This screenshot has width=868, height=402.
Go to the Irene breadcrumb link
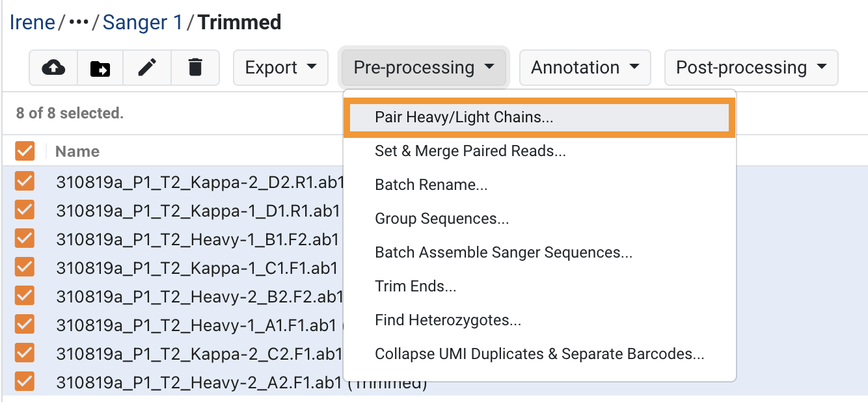point(33,23)
